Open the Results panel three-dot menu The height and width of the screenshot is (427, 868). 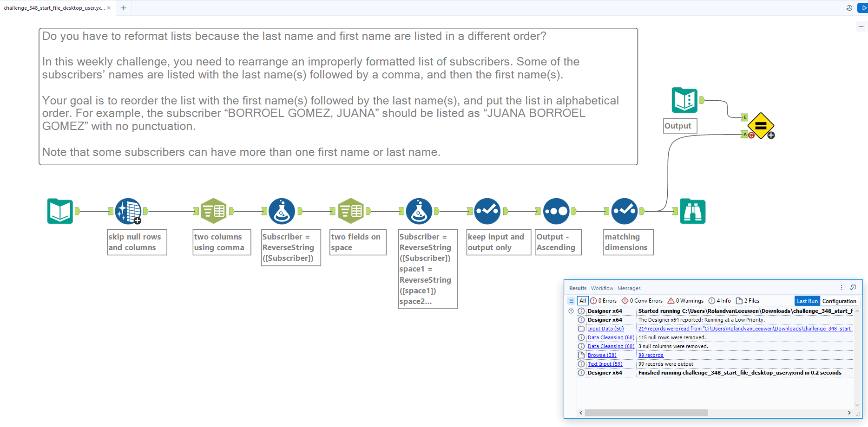[x=841, y=288]
